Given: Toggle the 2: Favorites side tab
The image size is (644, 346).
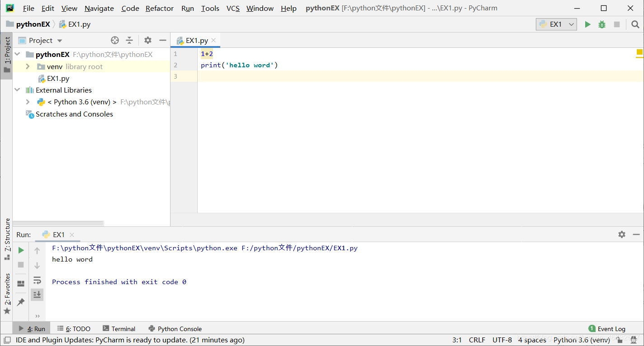Looking at the screenshot, I should 7,294.
